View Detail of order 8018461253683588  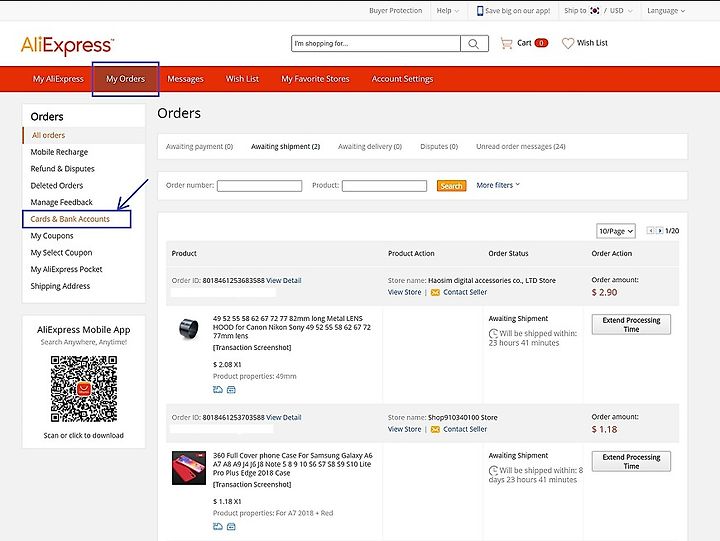point(284,281)
